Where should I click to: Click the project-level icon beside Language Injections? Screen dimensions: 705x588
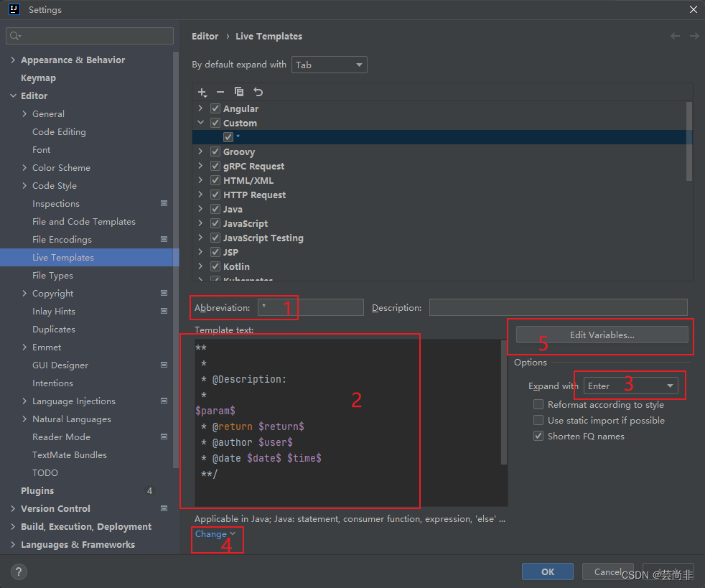[164, 401]
